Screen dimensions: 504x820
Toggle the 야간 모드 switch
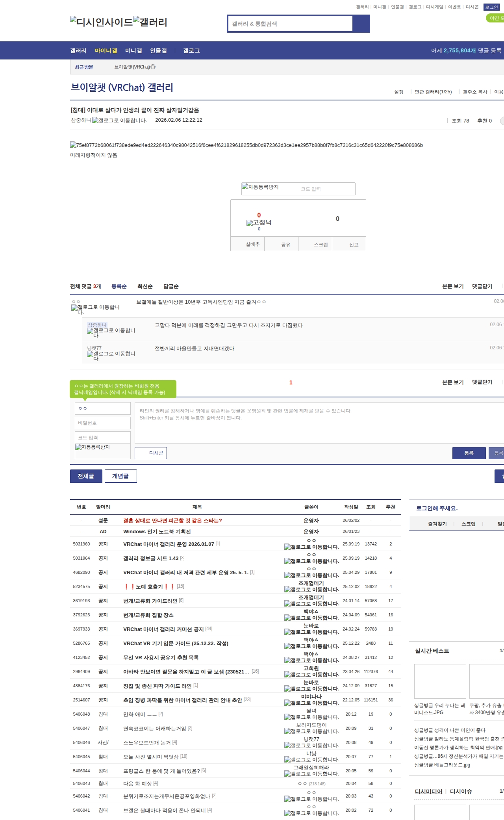(495, 18)
